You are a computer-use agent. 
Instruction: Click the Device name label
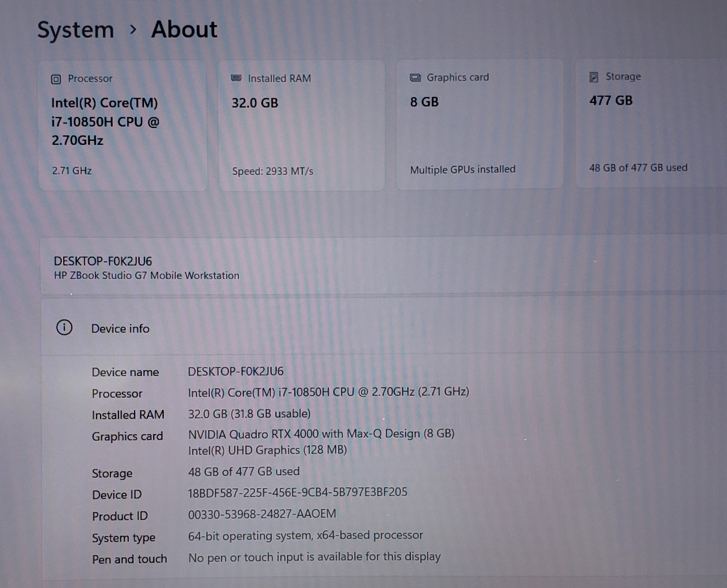point(125,372)
